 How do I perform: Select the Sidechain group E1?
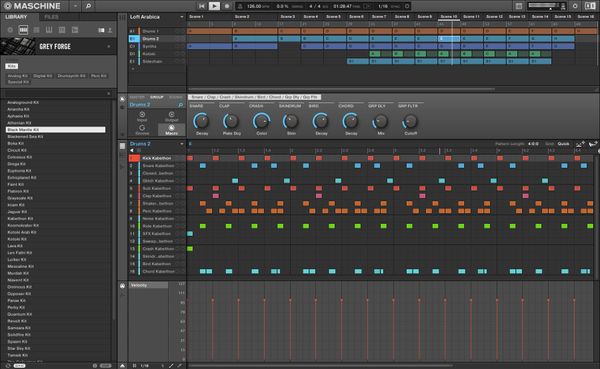coord(157,61)
